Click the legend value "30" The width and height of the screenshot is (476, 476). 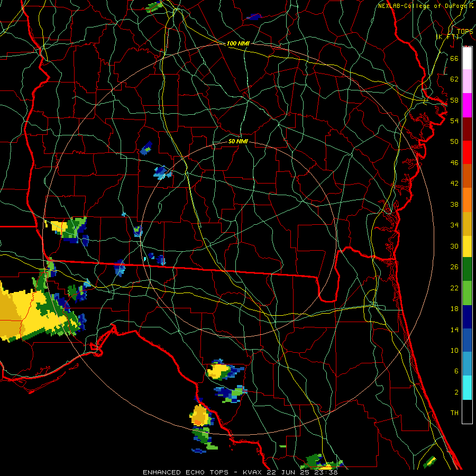pos(454,246)
